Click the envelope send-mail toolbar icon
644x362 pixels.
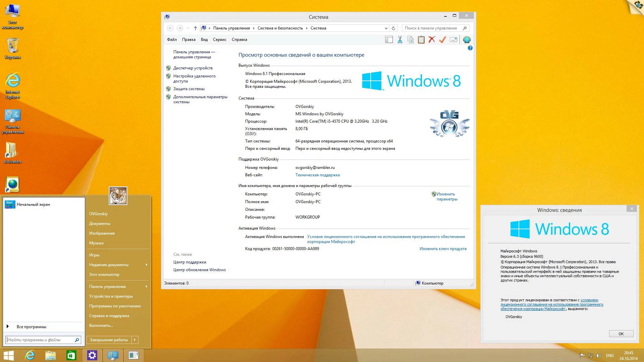(x=454, y=40)
